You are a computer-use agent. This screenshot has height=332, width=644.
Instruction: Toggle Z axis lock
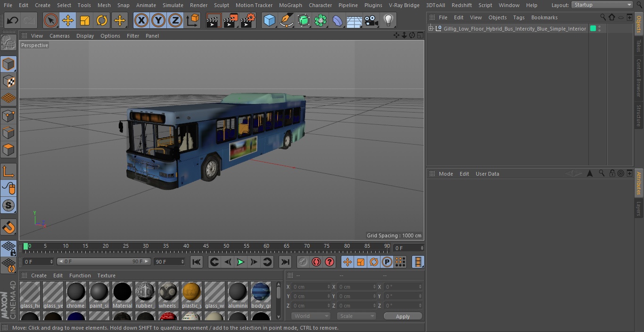tap(175, 20)
